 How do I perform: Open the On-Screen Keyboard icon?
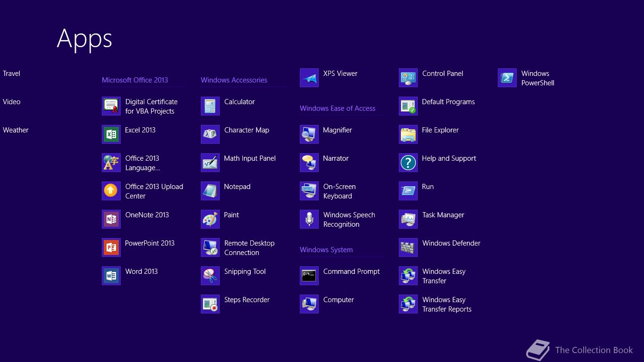point(309,191)
